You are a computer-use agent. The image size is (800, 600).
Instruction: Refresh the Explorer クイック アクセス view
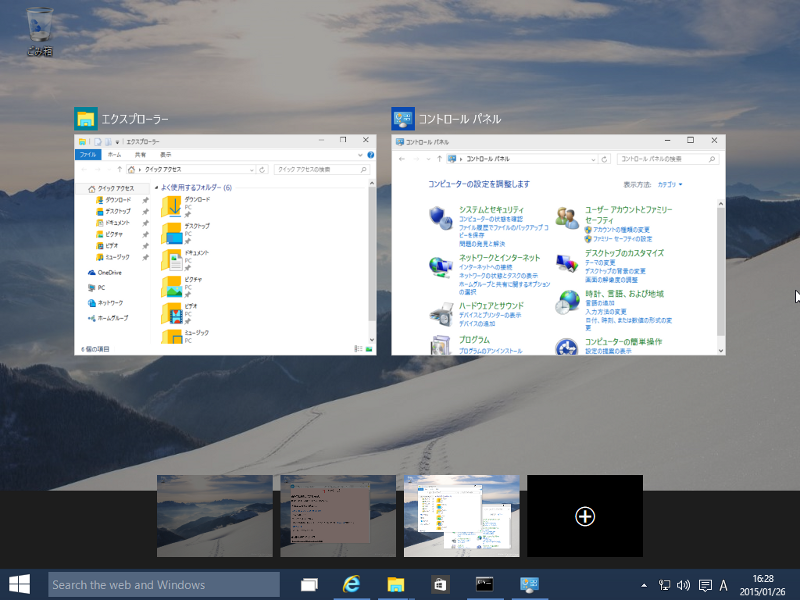pyautogui.click(x=262, y=169)
